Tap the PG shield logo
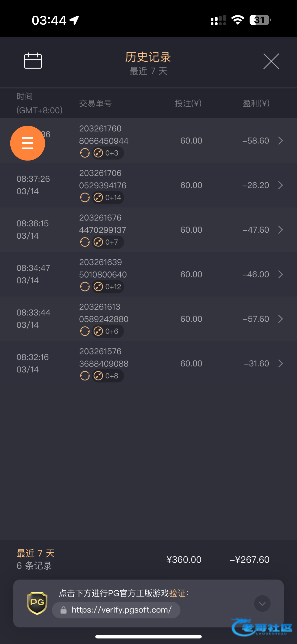 coord(37,603)
